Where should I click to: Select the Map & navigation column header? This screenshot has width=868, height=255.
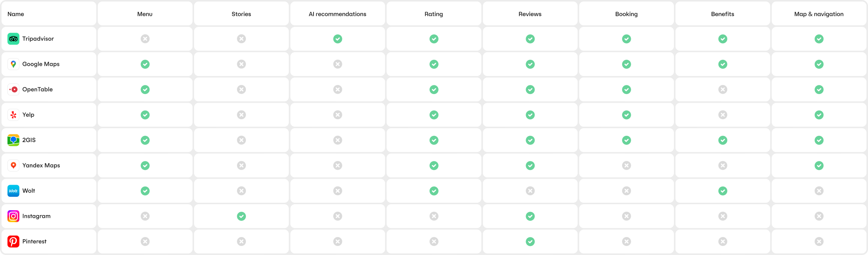click(x=819, y=14)
